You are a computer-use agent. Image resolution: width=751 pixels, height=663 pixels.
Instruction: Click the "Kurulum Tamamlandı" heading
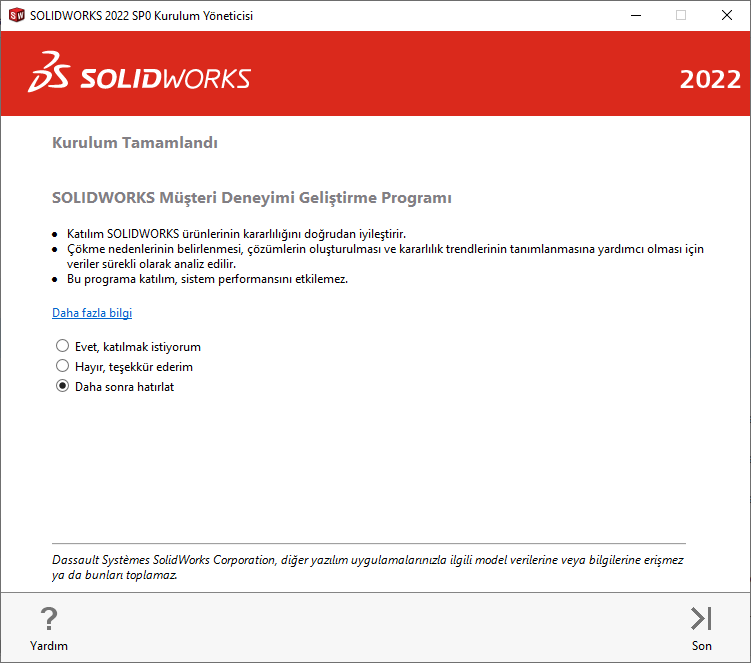point(135,143)
